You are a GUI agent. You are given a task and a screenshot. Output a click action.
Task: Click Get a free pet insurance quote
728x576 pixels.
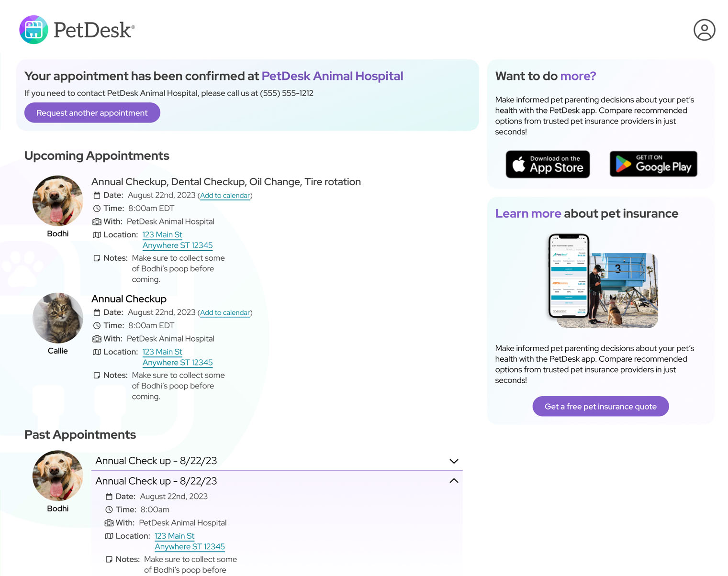601,406
